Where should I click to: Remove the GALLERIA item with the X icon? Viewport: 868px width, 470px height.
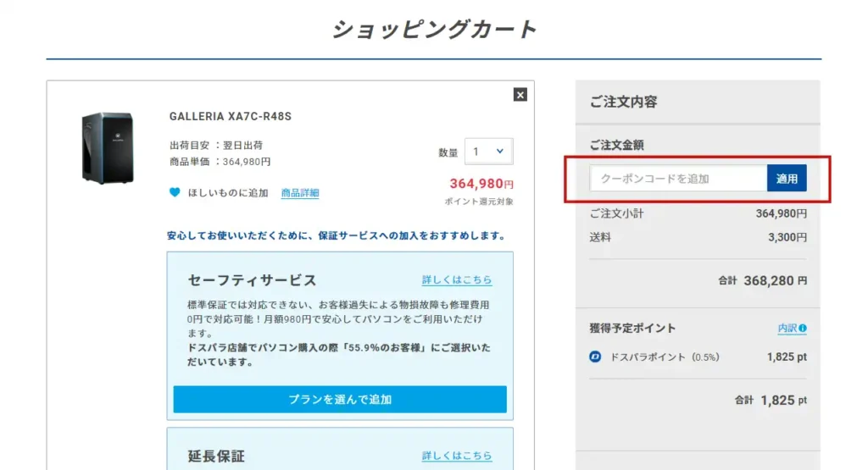[520, 95]
